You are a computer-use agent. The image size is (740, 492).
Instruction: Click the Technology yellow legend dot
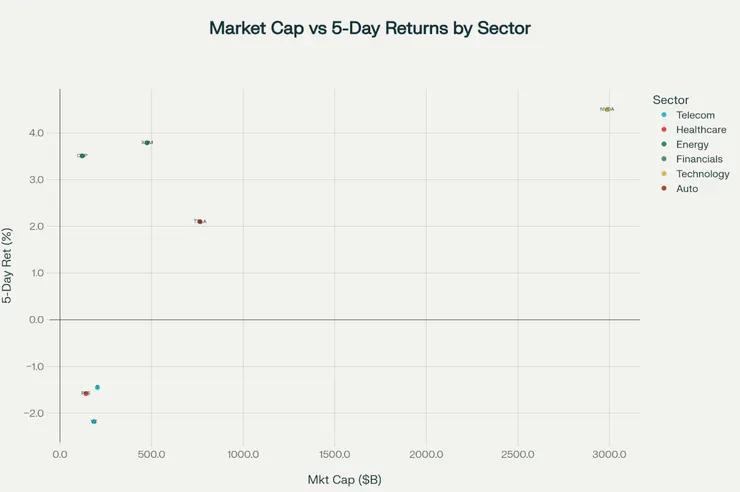click(x=664, y=174)
